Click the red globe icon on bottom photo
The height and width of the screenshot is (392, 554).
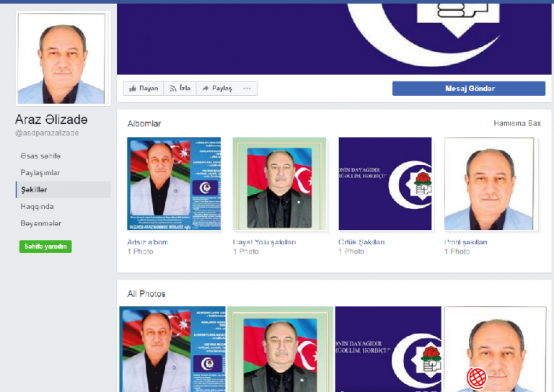click(476, 377)
